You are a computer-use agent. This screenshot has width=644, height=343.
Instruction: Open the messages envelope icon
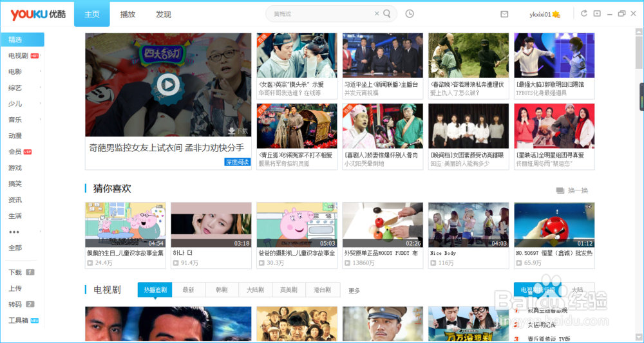(504, 14)
